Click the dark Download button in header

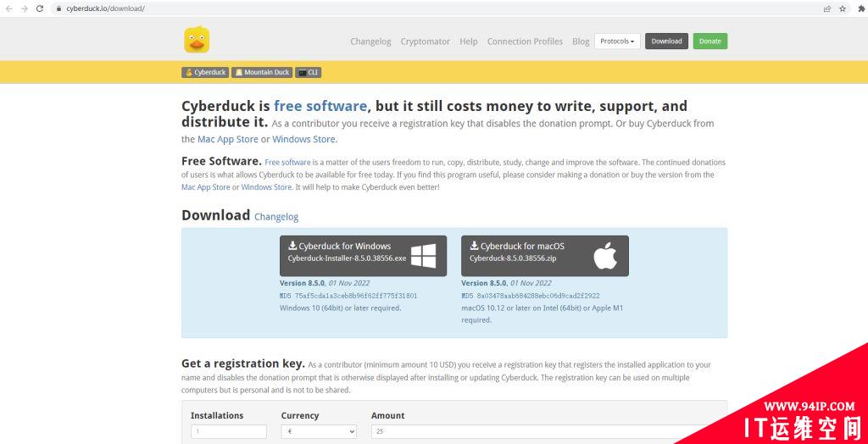point(666,42)
